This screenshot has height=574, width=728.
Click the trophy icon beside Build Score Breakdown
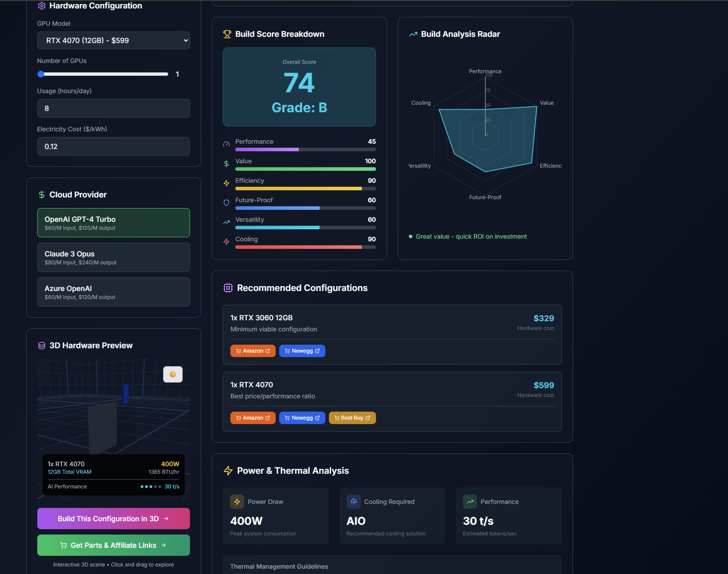click(227, 34)
